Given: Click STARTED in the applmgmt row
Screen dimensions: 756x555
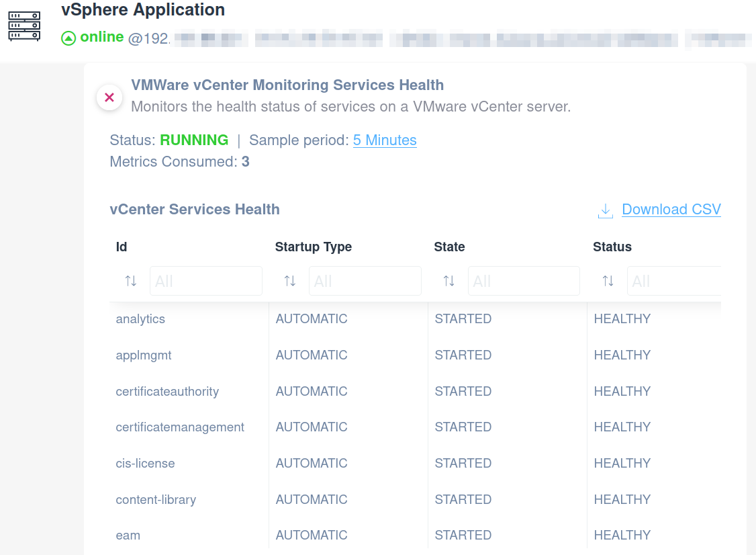Looking at the screenshot, I should pyautogui.click(x=463, y=355).
